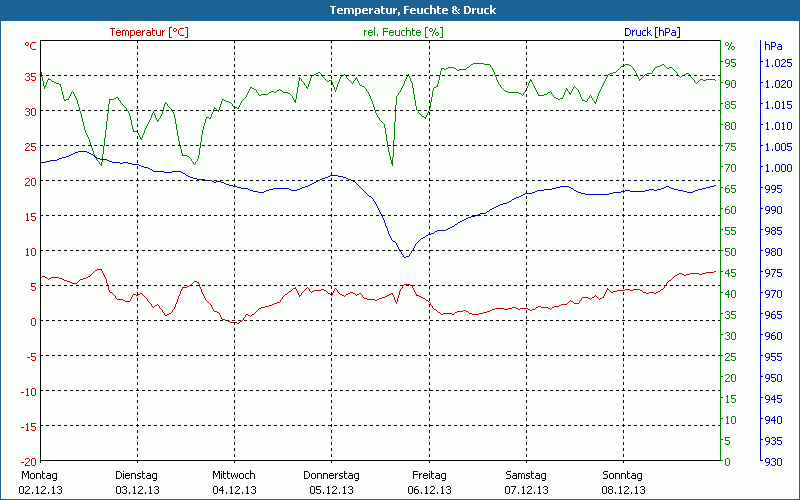800x500 pixels.
Task: Click the '950' pressure axis value
Action: tap(773, 378)
